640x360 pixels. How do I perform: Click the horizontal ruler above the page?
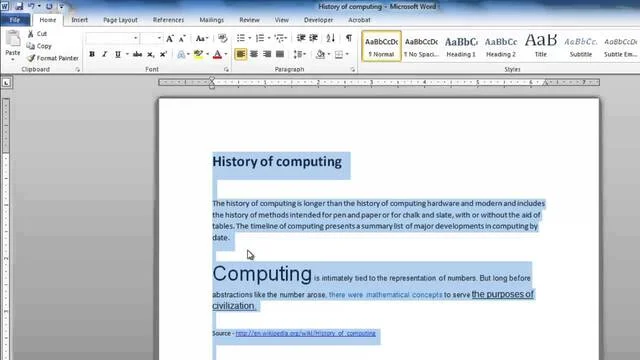click(379, 82)
